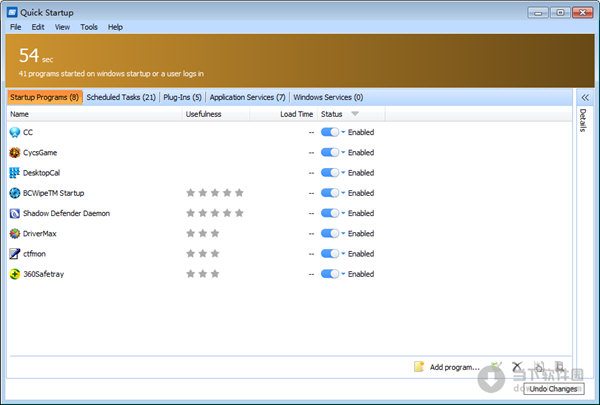Open the Windows Services (0) tab

328,97
